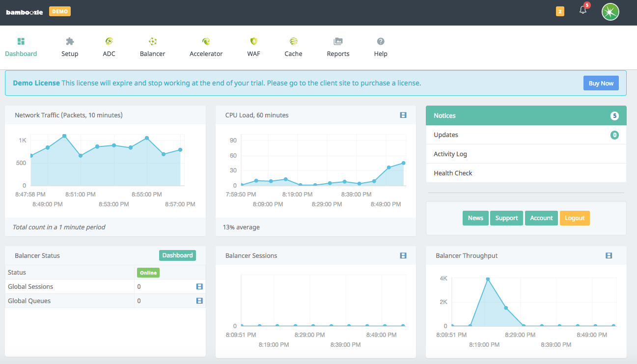Click the Support button
Viewport: 637px width, 364px height.
506,218
